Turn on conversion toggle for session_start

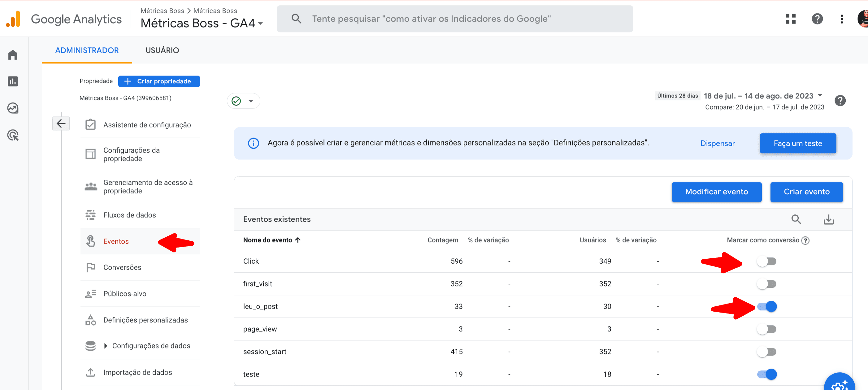(766, 352)
